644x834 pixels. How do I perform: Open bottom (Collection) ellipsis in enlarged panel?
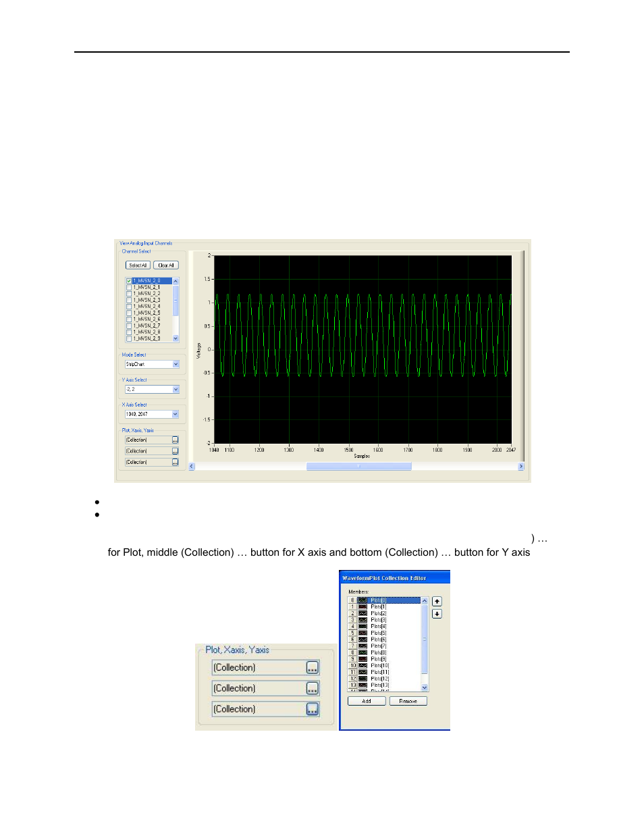click(x=313, y=710)
